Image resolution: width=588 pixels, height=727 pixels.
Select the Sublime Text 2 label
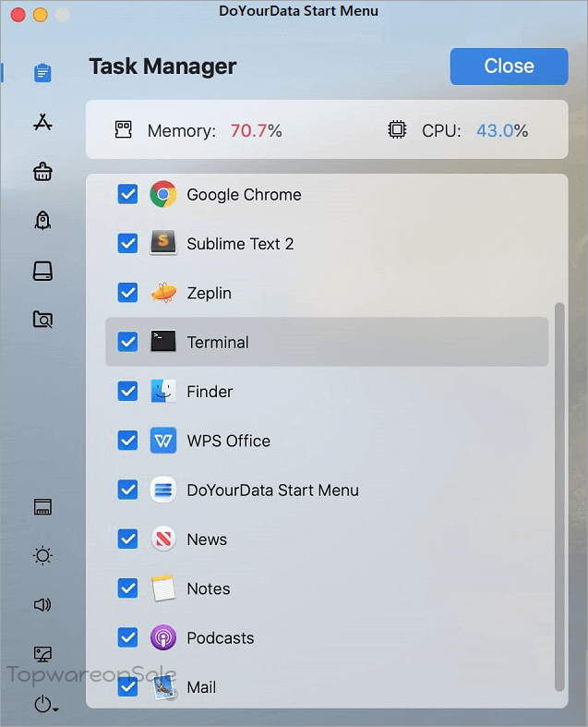point(240,244)
